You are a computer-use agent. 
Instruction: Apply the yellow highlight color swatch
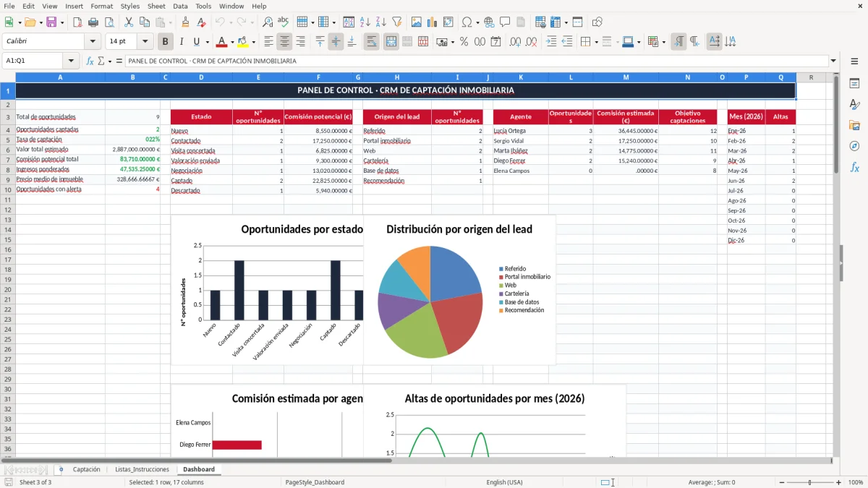coord(242,42)
